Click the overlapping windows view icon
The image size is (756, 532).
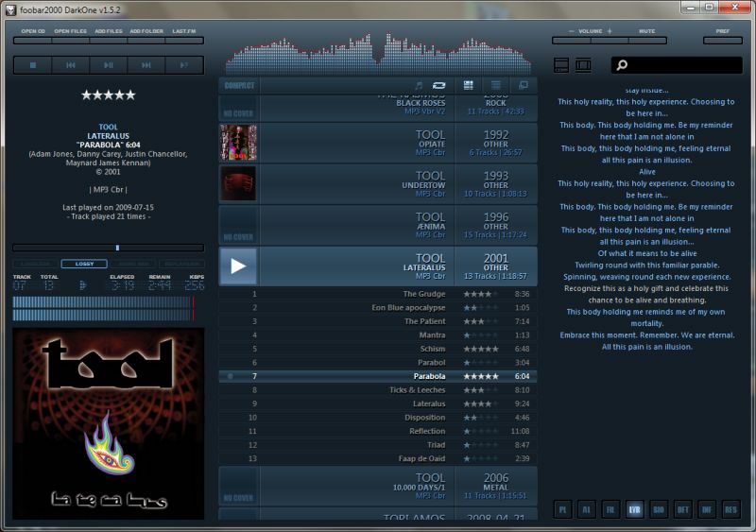(524, 85)
